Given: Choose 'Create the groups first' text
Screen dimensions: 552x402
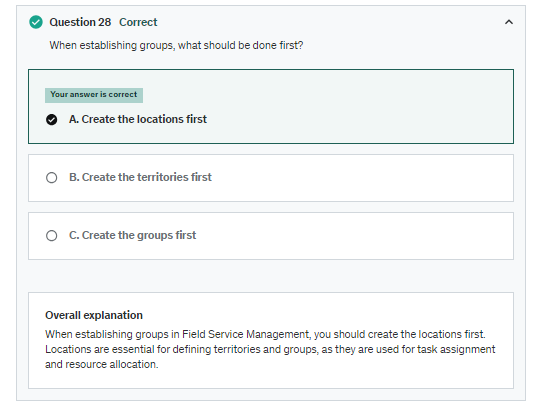Looking at the screenshot, I should click(139, 235).
